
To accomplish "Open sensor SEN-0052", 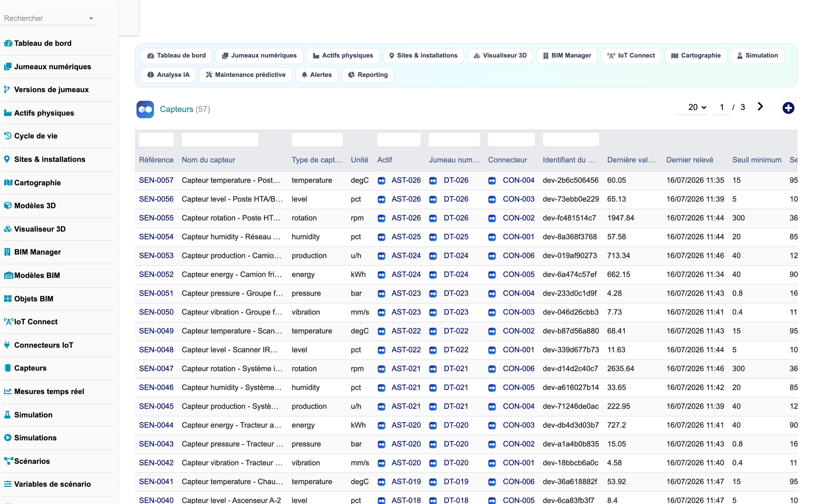I will (156, 275).
